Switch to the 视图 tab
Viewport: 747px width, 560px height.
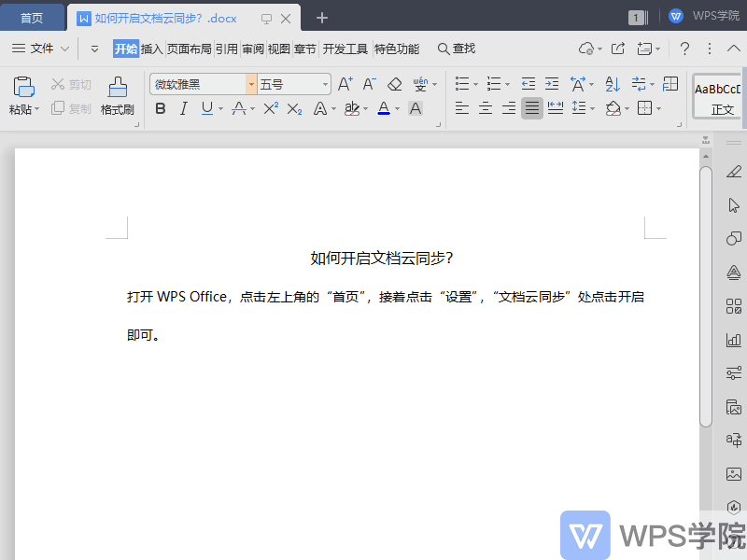click(x=278, y=49)
